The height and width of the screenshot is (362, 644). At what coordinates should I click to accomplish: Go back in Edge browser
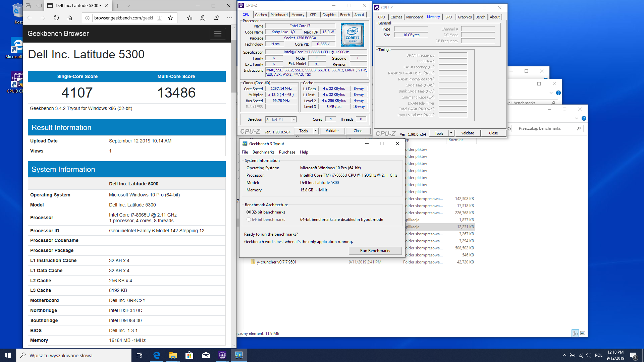click(x=30, y=18)
